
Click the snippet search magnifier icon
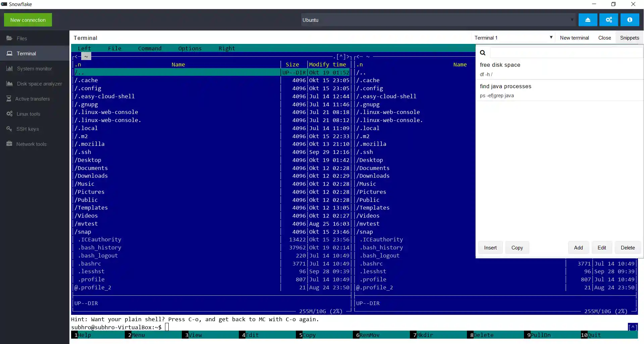pos(483,53)
